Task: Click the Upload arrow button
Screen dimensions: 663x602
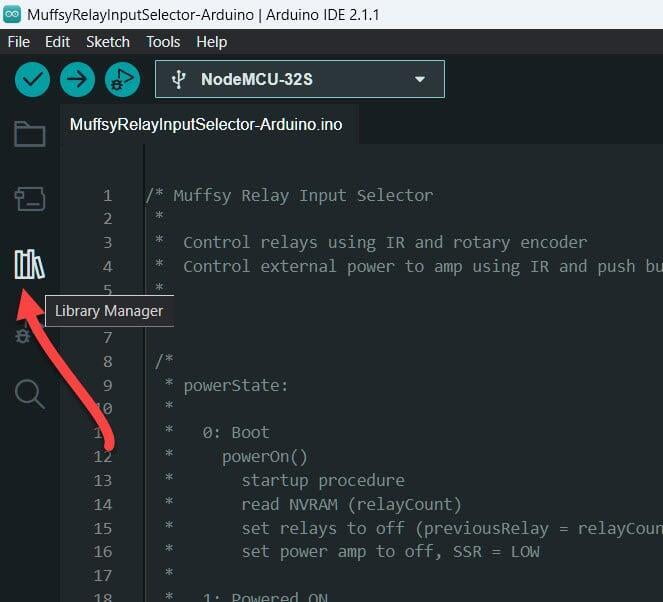Action: (77, 79)
